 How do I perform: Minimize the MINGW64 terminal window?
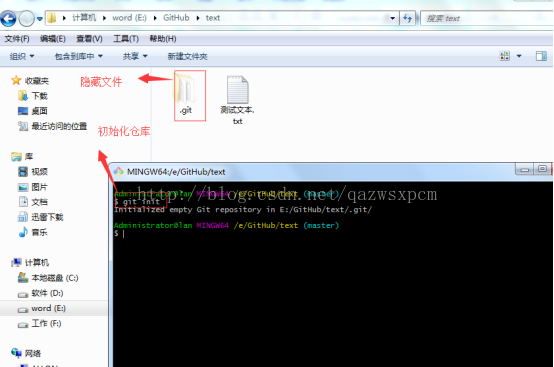524,169
